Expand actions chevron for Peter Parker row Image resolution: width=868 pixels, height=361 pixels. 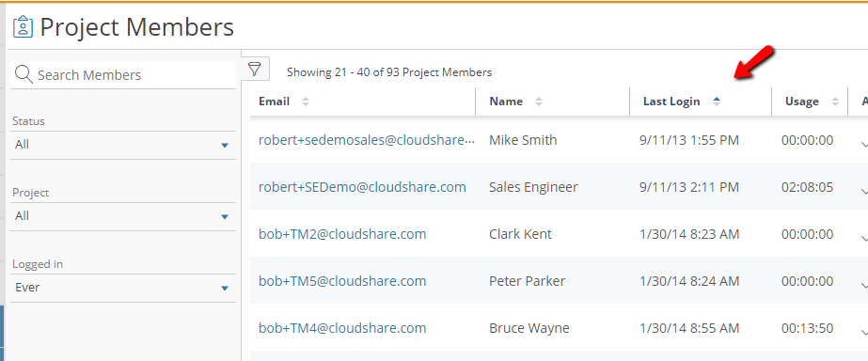click(864, 286)
